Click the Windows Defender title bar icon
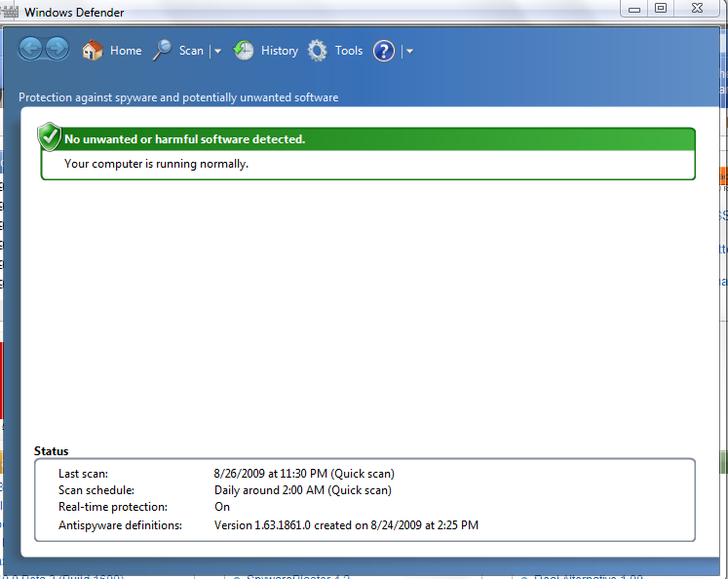Screen dimensions: 728x579 (10, 12)
